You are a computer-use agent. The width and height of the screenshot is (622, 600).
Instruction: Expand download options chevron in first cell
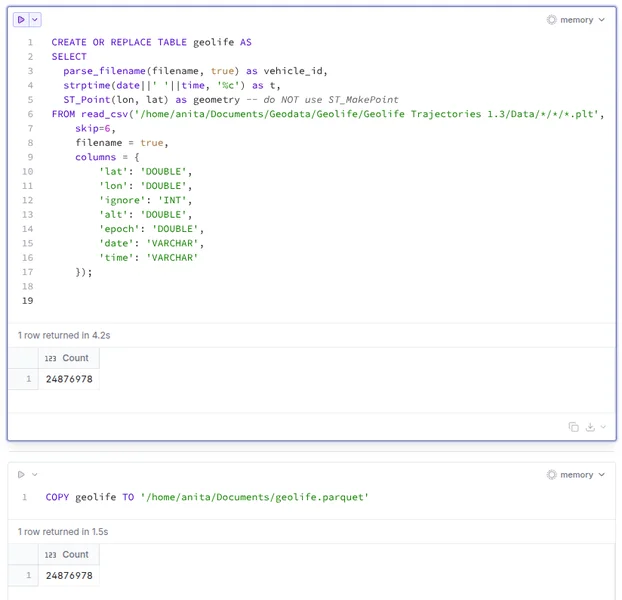coord(602,427)
